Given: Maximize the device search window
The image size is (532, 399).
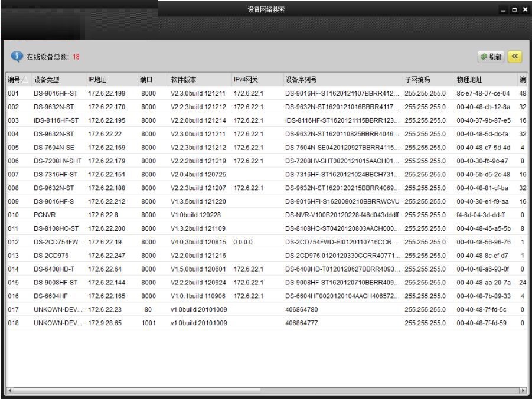Looking at the screenshot, I should click(x=514, y=11).
